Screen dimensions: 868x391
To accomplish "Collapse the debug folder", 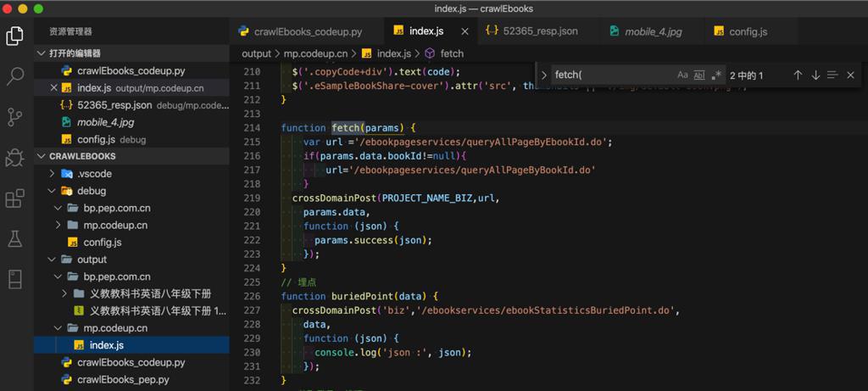I will click(x=131, y=191).
